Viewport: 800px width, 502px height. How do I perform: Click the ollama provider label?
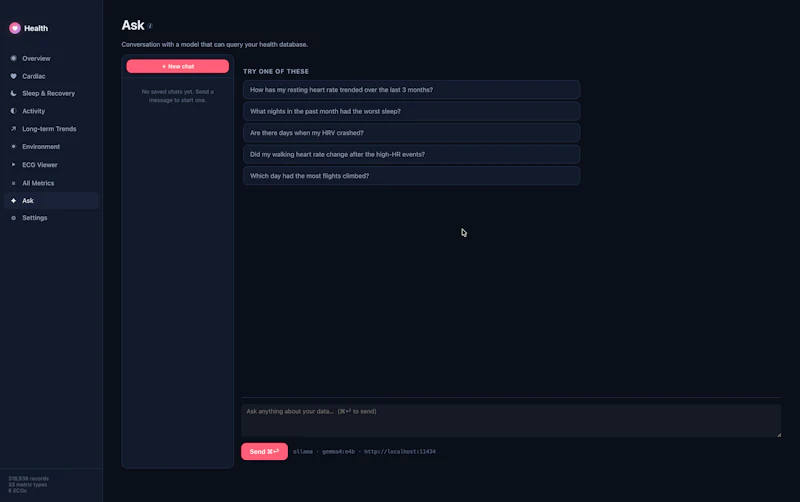[303, 451]
